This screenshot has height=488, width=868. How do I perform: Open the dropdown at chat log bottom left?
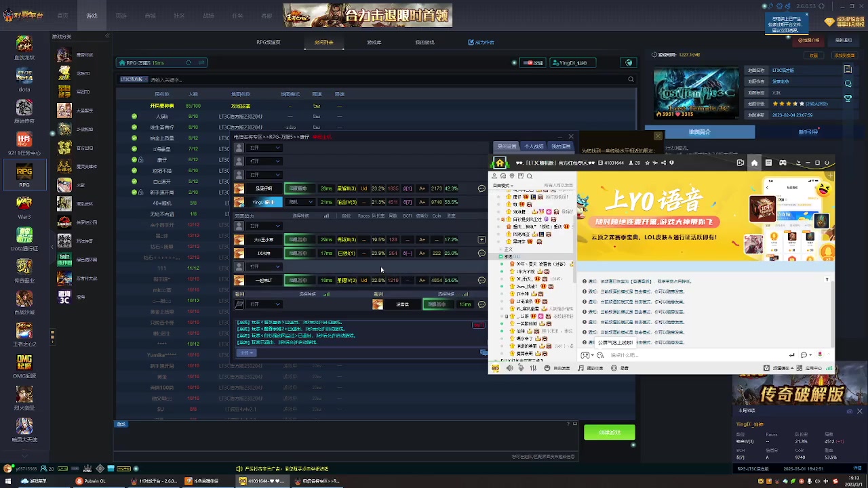pyautogui.click(x=246, y=353)
